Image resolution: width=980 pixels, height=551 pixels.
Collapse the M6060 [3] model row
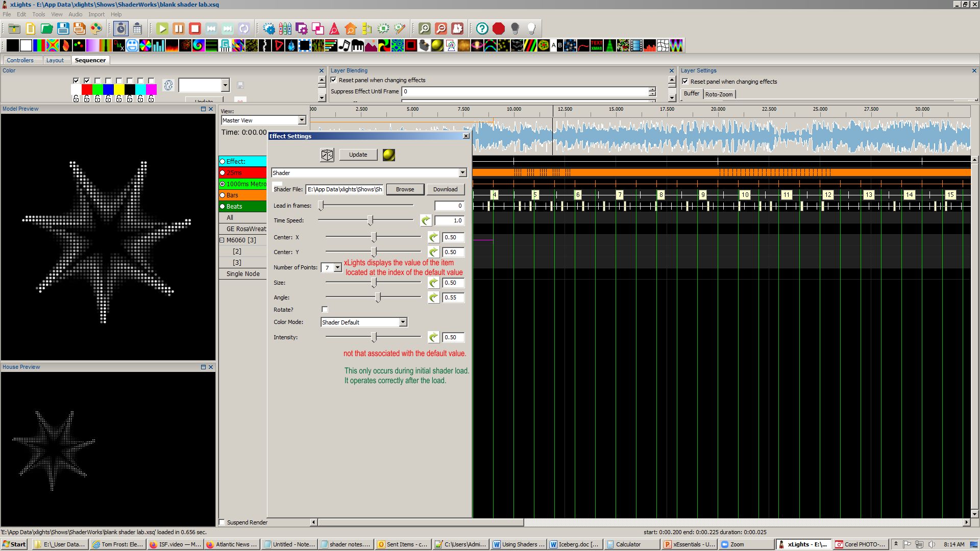(222, 240)
